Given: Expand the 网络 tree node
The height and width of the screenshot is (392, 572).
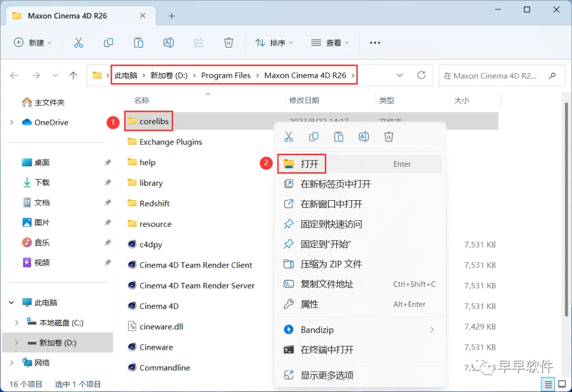Looking at the screenshot, I should (12, 363).
